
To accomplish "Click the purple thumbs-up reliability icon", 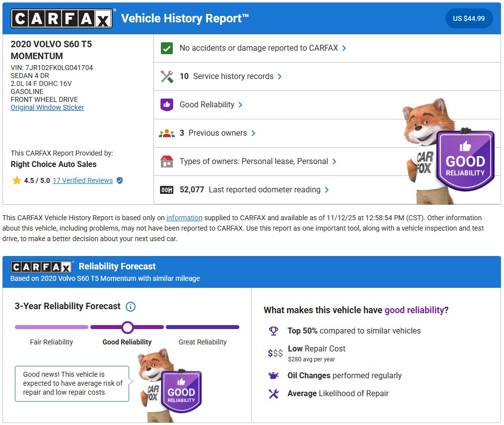I will 167,105.
